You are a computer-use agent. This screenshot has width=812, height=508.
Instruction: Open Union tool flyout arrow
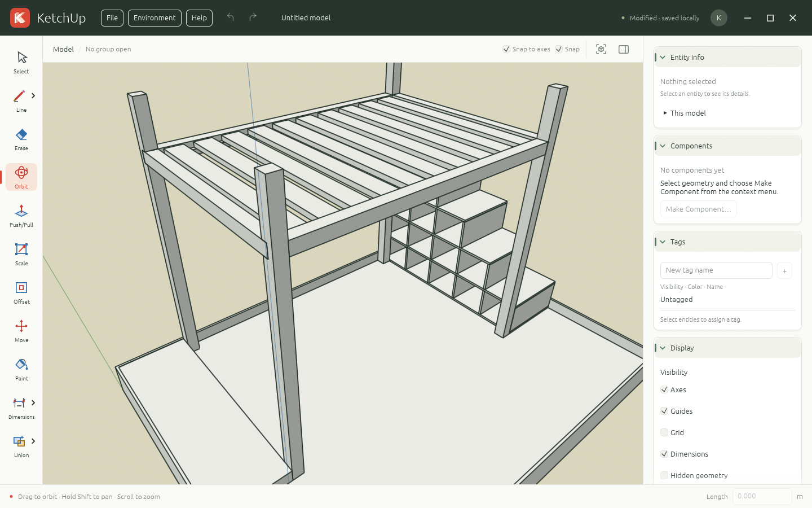[33, 441]
